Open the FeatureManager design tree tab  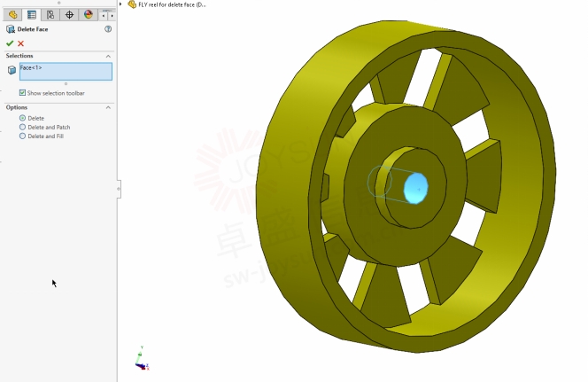[x=12, y=15]
